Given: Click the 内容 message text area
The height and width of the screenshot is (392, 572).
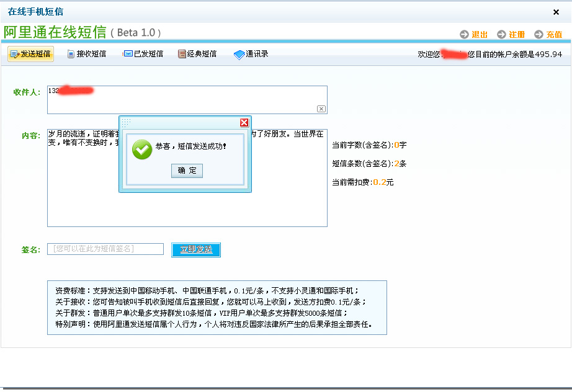Looking at the screenshot, I should (187, 177).
